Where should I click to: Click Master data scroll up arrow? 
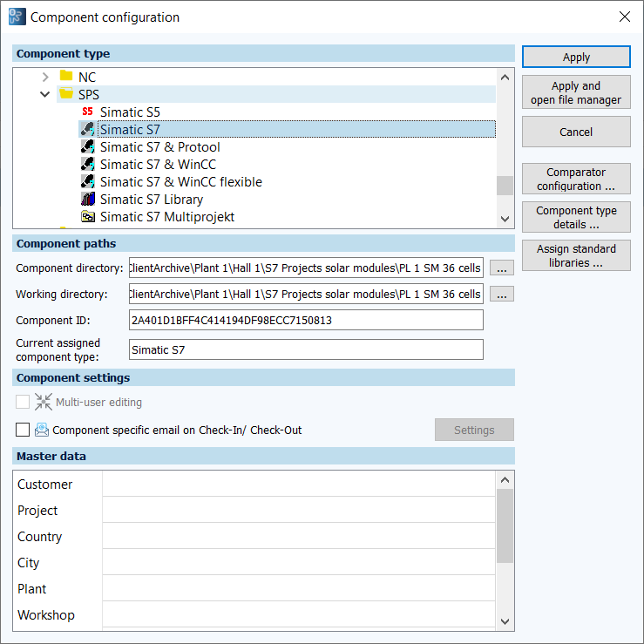coord(505,479)
